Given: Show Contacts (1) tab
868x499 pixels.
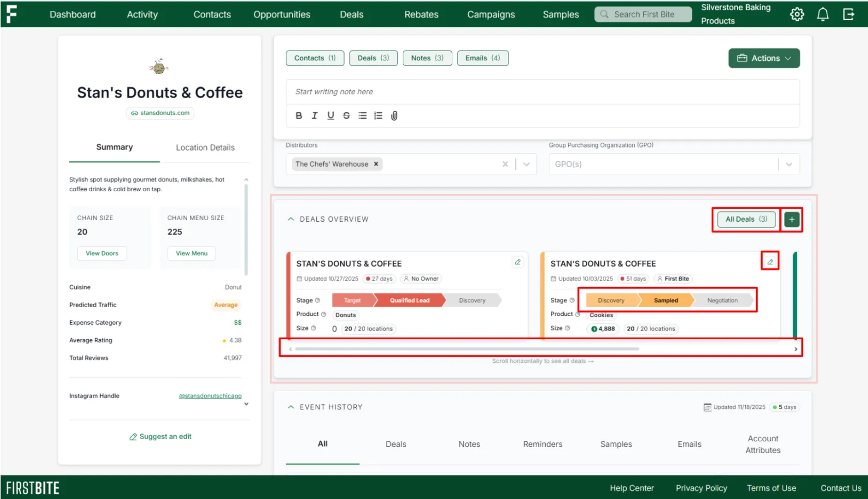Looking at the screenshot, I should (315, 58).
